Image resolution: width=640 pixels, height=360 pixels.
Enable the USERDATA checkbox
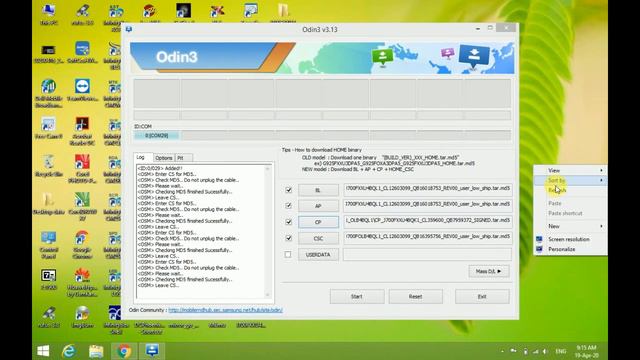(288, 254)
